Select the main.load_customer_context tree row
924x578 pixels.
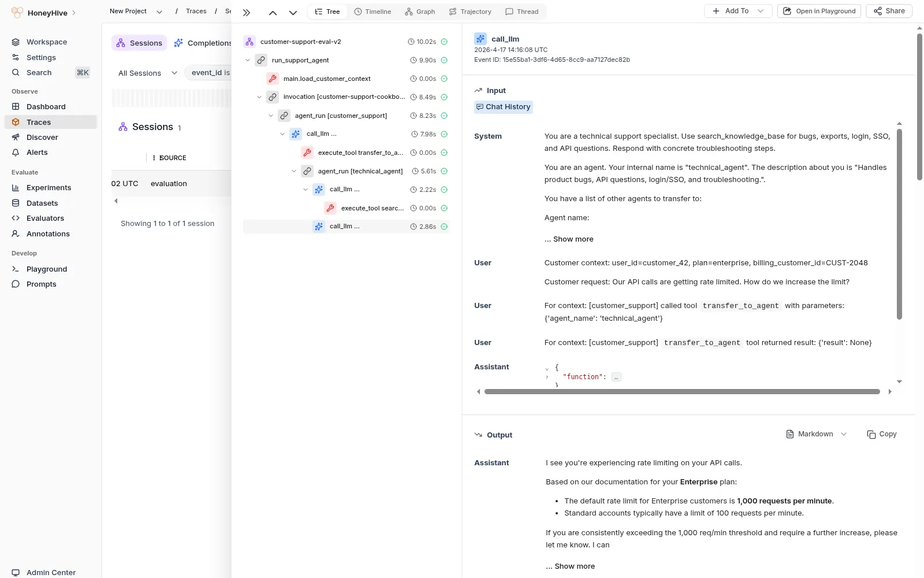coord(346,79)
